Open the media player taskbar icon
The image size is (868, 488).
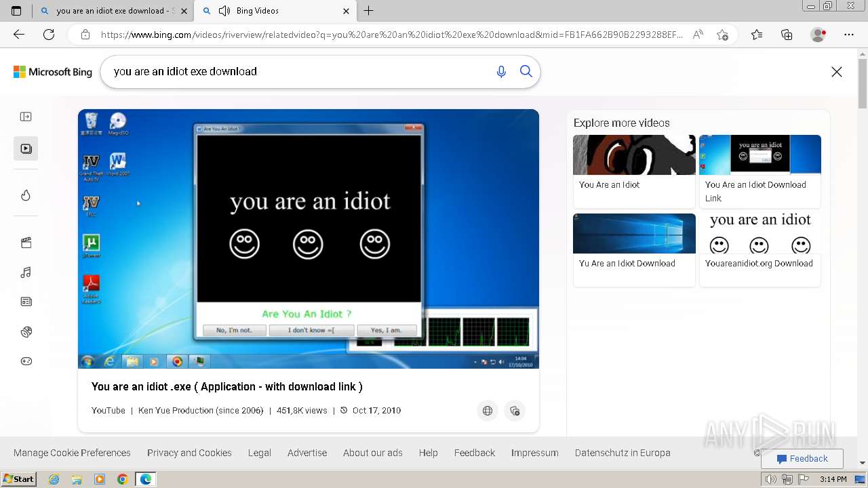100,479
